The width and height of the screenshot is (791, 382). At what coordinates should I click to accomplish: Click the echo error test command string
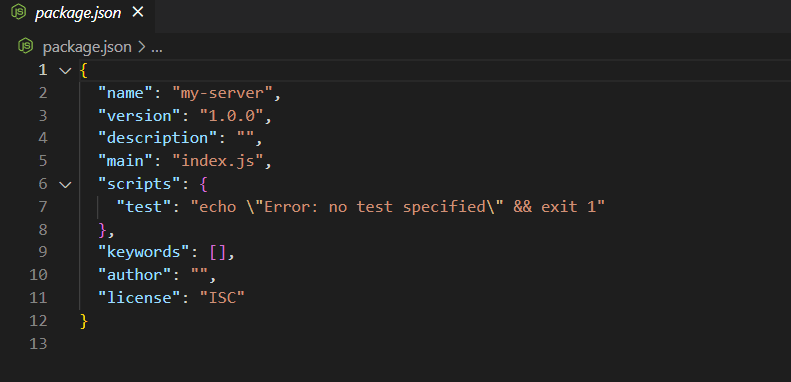coord(398,207)
